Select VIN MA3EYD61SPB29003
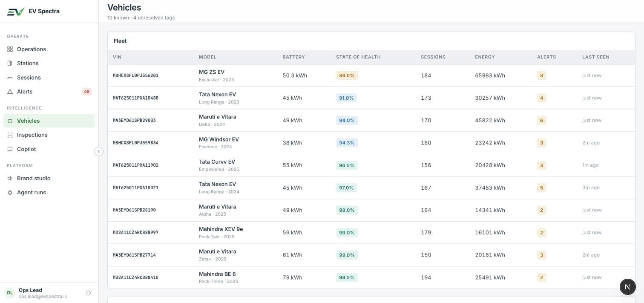This screenshot has height=303, width=644. 134,121
